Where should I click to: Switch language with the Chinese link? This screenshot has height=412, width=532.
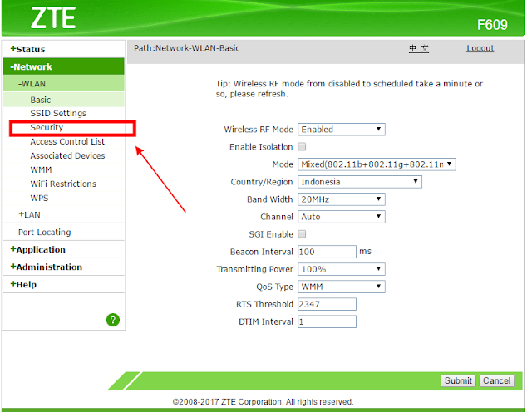pyautogui.click(x=419, y=48)
